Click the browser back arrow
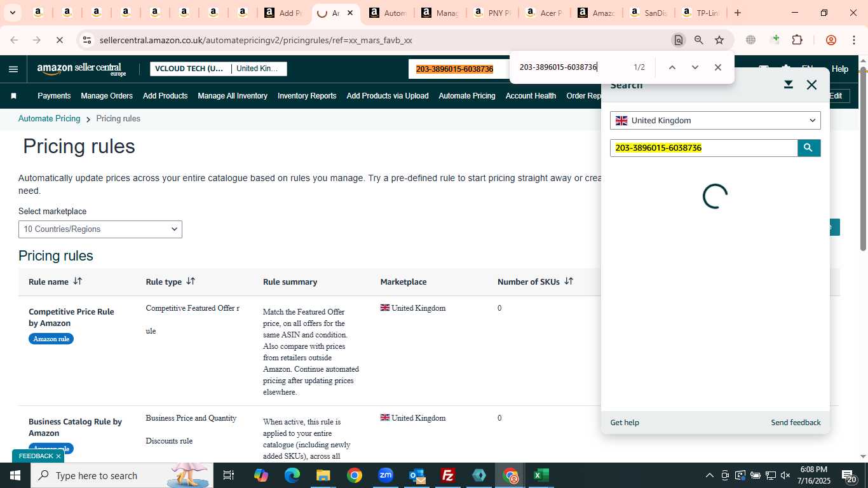This screenshot has height=488, width=868. pyautogui.click(x=14, y=40)
